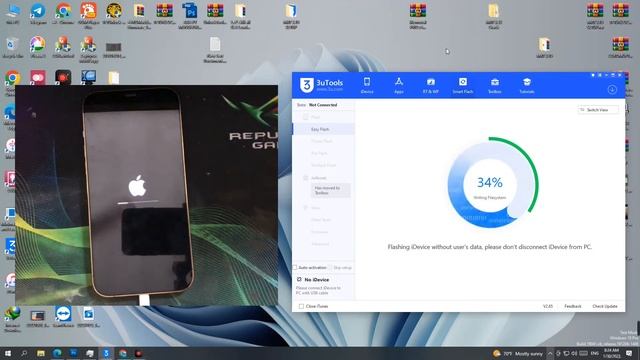Screen dimensions: 640x360
Task: Open the iDevice tab in 3uTools
Action: pos(367,86)
